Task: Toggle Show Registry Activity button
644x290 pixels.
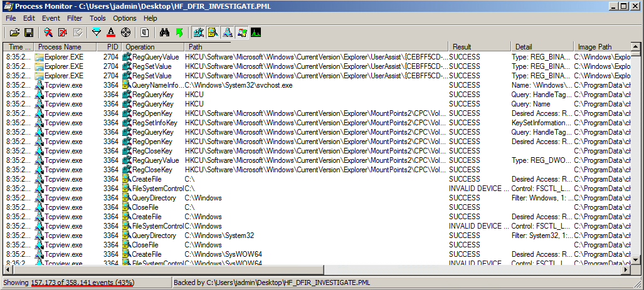Action: (x=199, y=33)
